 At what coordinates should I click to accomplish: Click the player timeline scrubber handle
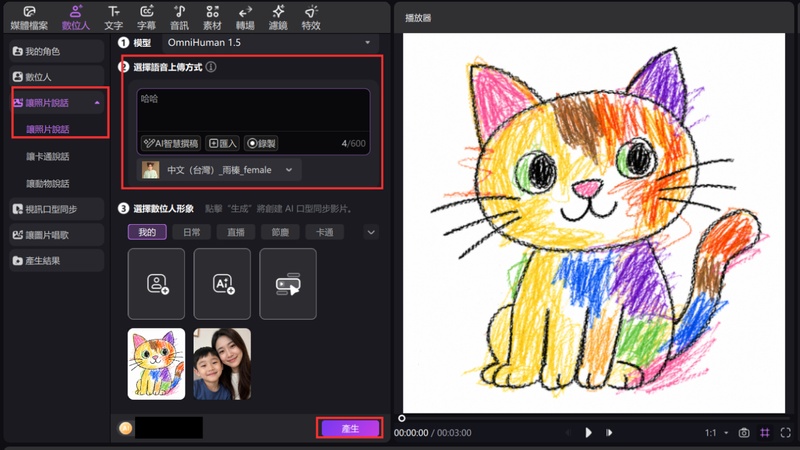pos(402,418)
